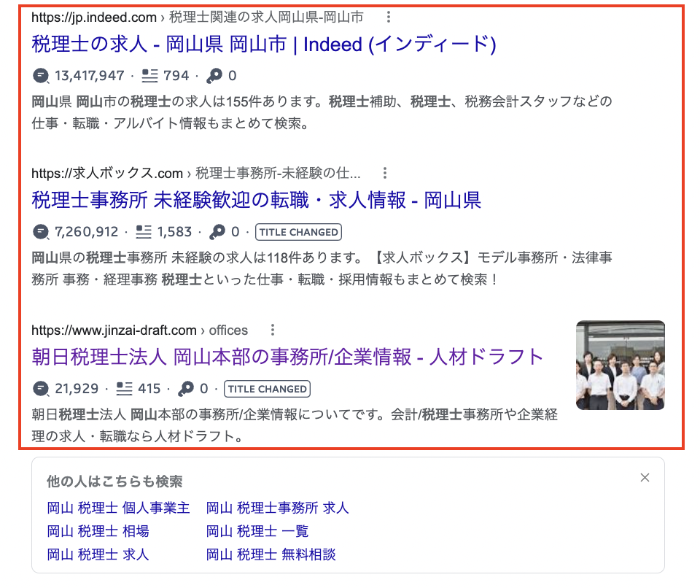Screen dimensions: 700x588
Task: Click TITLE CHANGED badge on 求人ボックス result
Action: click(299, 232)
